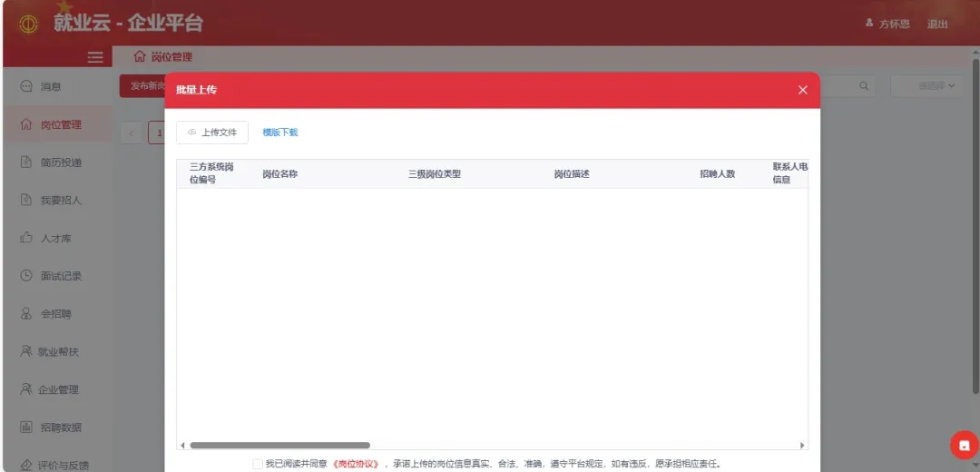Click the 企业管理 people icon
980x472 pixels.
[26, 389]
